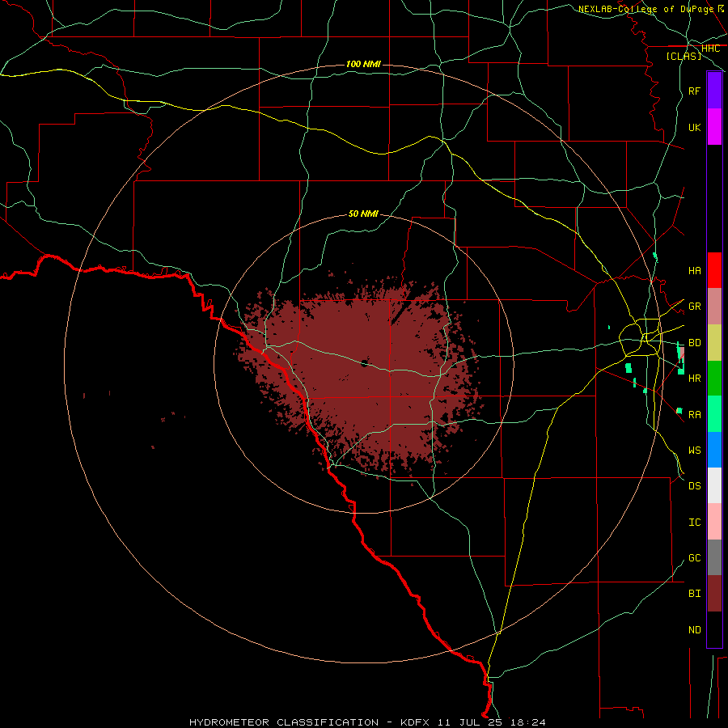Click the [CLAS] label
This screenshot has height=728, width=728.
click(x=684, y=56)
